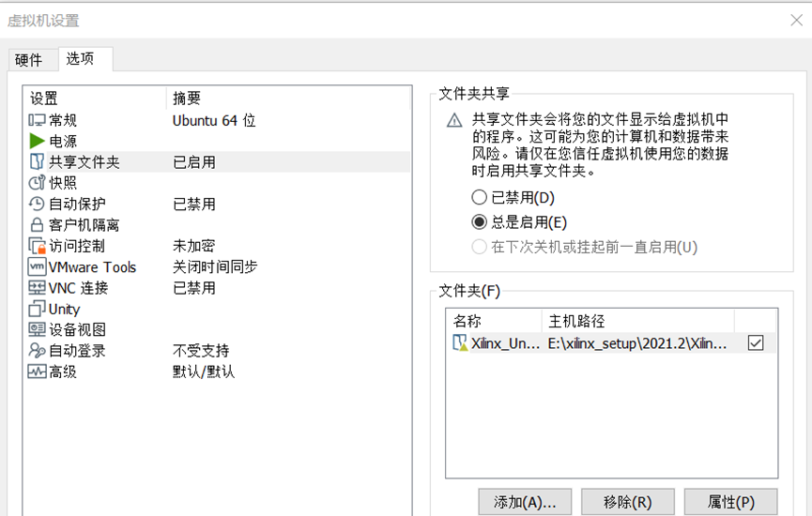Click the 默认/默认 summary text

click(204, 372)
